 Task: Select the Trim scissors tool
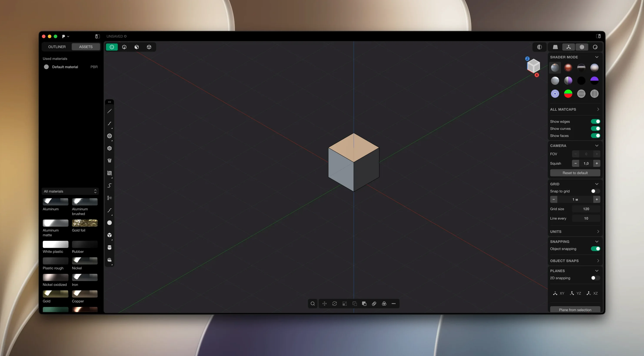[109, 198]
